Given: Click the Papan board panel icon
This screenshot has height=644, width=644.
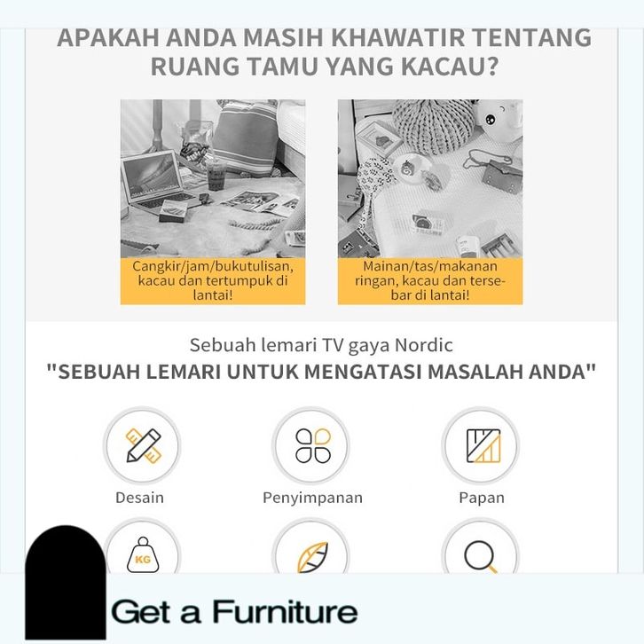Looking at the screenshot, I should point(483,445).
